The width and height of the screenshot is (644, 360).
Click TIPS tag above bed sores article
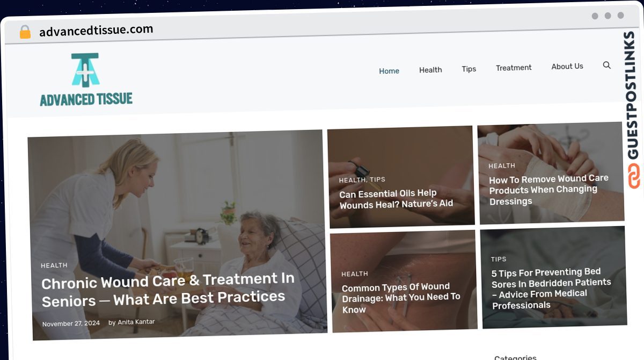[499, 259]
